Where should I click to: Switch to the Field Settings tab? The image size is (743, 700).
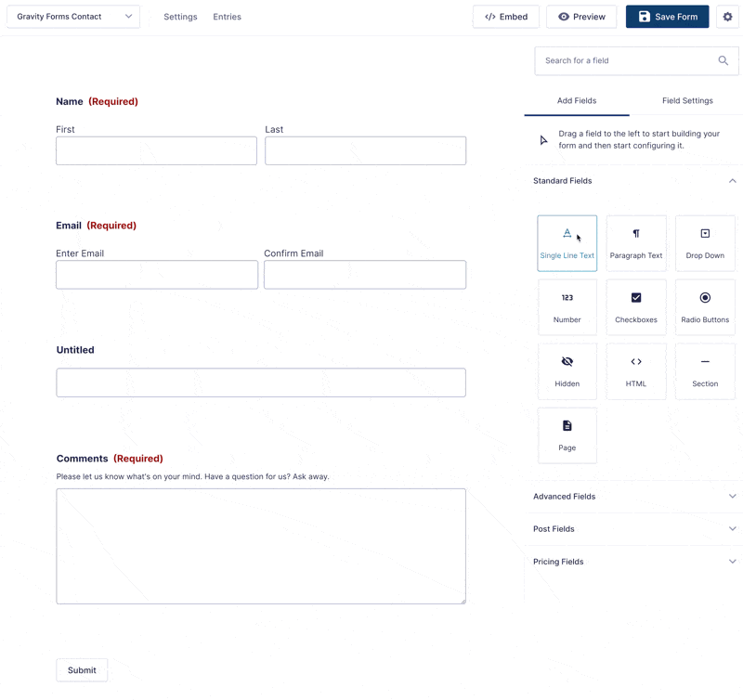tap(687, 100)
